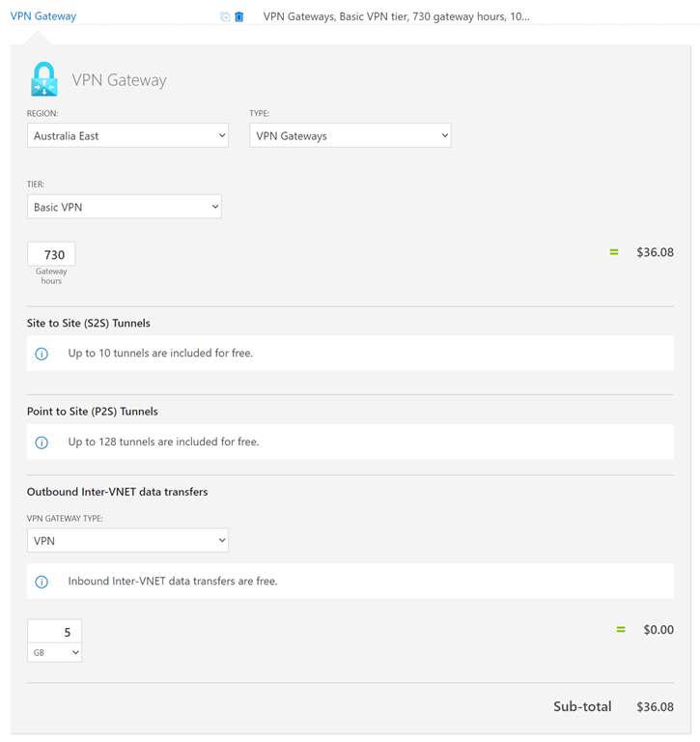700x742 pixels.
Task: Expand the Type dropdown showing VPN Gateways
Action: tap(350, 136)
